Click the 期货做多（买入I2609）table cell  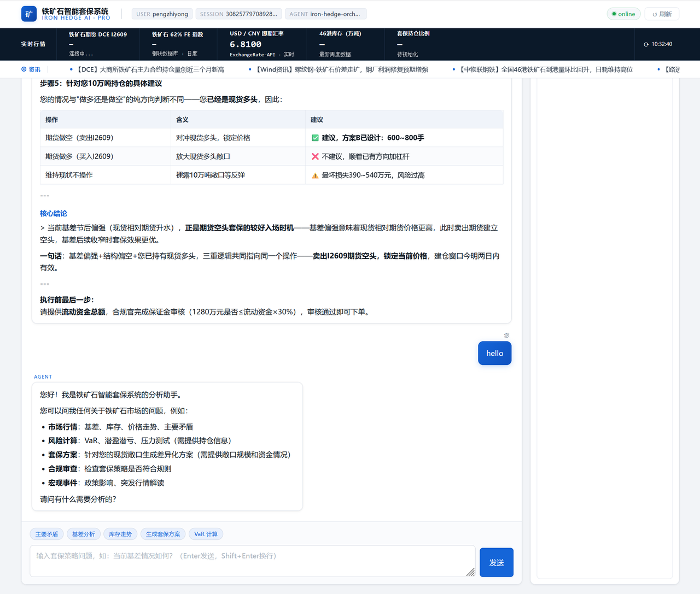click(106, 156)
